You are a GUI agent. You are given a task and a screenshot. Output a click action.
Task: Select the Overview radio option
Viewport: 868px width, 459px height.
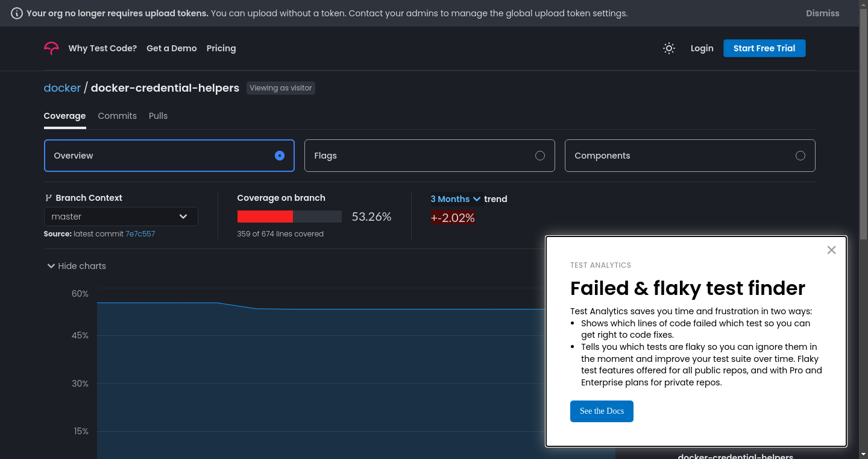pos(280,156)
